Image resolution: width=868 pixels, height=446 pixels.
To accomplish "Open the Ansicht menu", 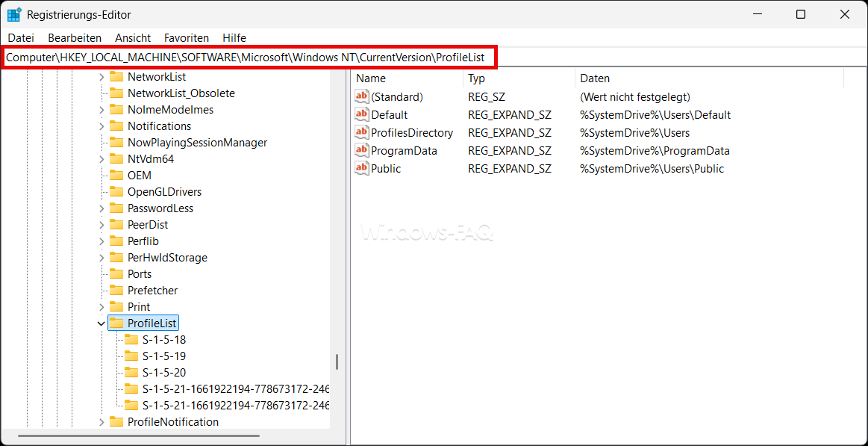I will (133, 37).
